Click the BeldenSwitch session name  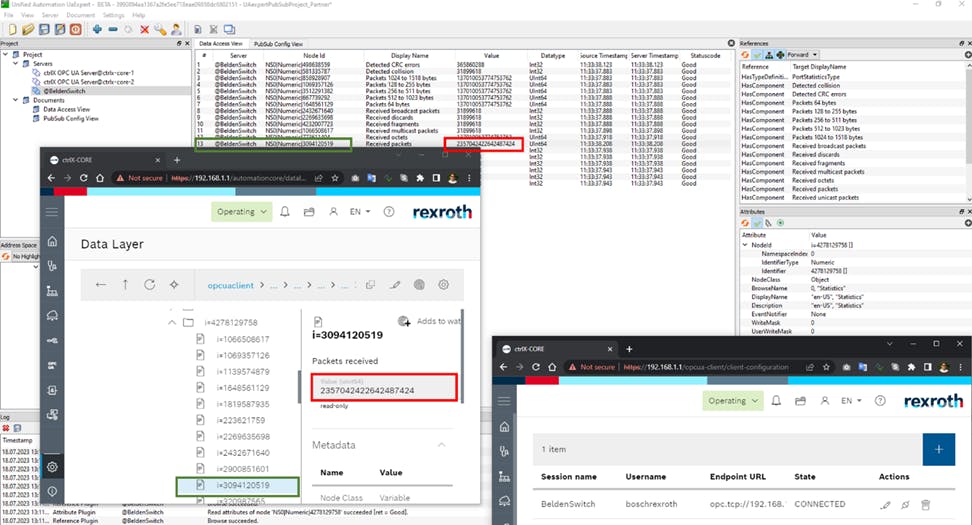[x=568, y=505]
